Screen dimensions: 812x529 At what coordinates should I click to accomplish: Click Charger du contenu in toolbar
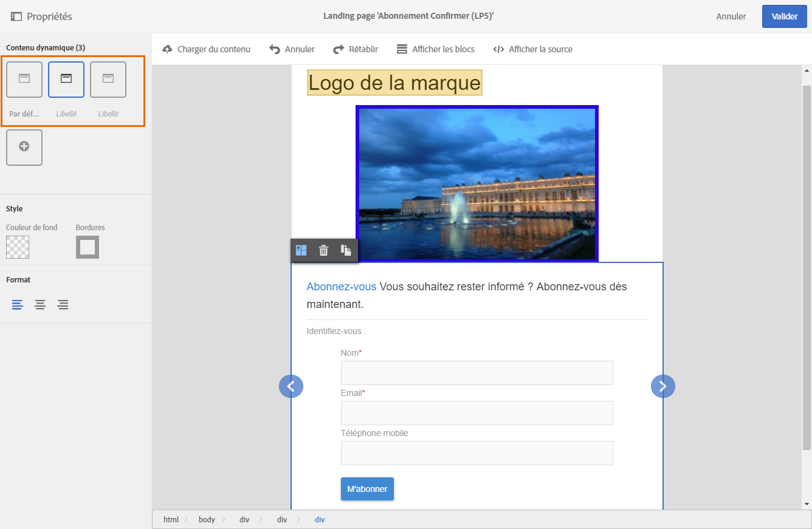click(x=207, y=49)
